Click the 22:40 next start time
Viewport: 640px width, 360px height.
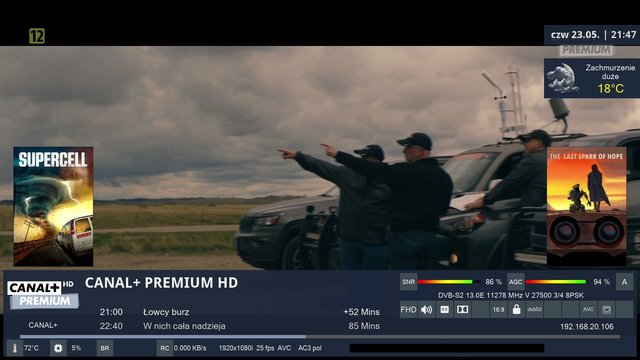(111, 326)
